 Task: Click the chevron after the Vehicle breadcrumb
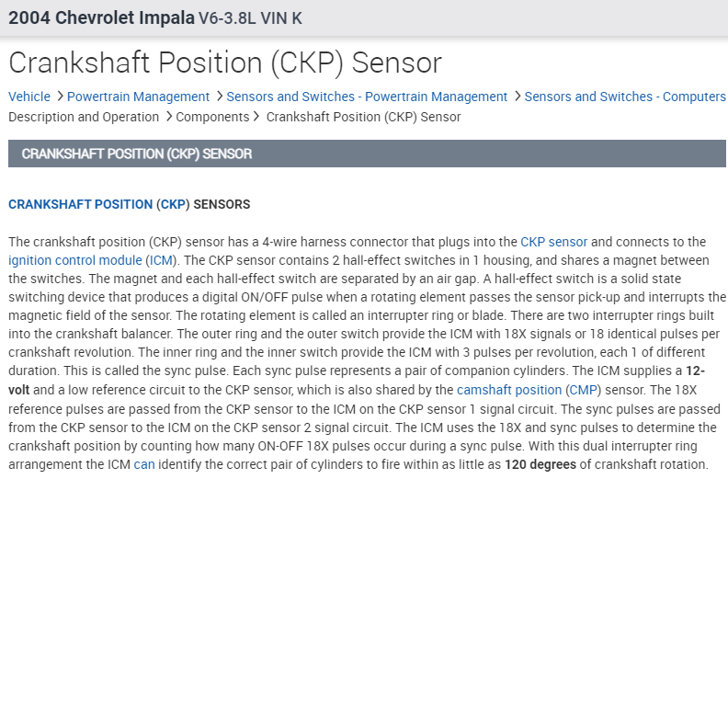coord(59,97)
